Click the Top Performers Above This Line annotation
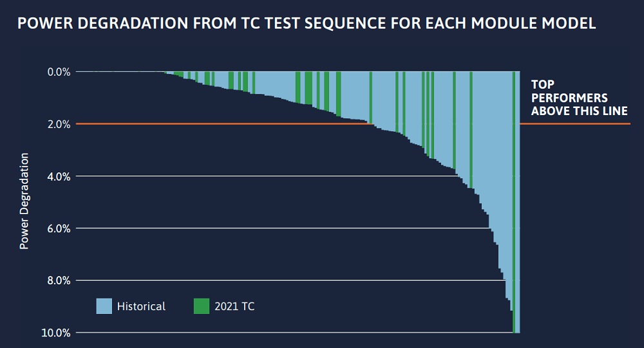Viewport: 644px width, 348px height. pos(579,98)
